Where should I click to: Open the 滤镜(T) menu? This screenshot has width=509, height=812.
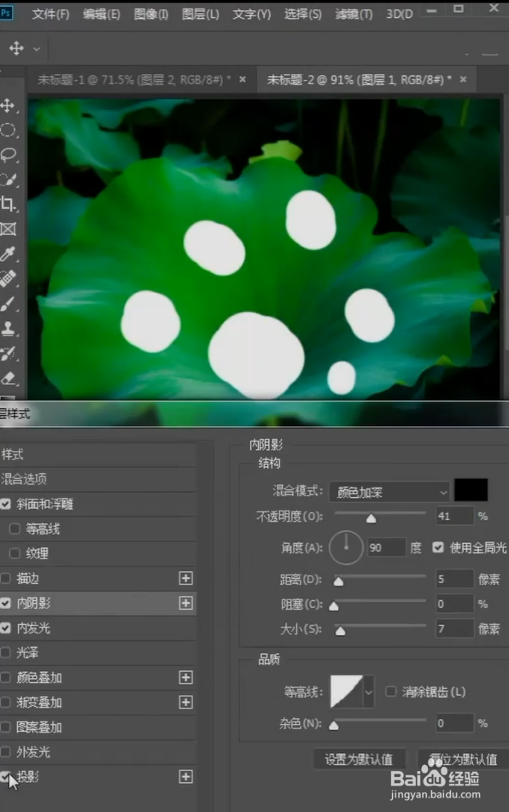[354, 14]
